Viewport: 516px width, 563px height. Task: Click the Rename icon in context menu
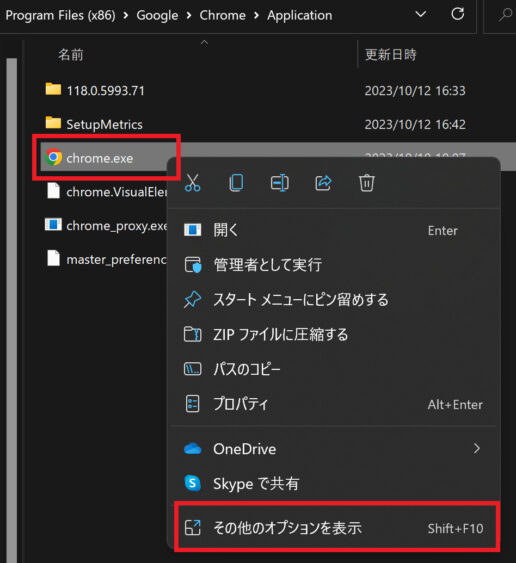point(280,183)
